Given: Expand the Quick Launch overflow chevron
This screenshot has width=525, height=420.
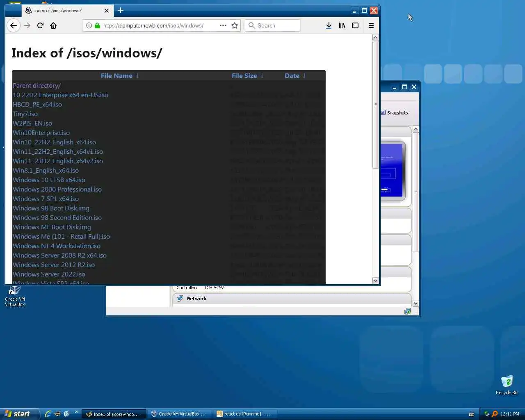Looking at the screenshot, I should pyautogui.click(x=76, y=412).
